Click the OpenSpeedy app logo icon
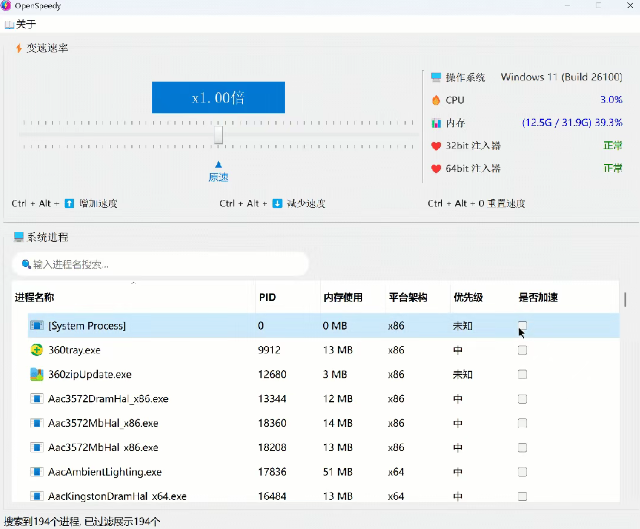Screen dimensions: 640x529 click(x=5, y=6)
